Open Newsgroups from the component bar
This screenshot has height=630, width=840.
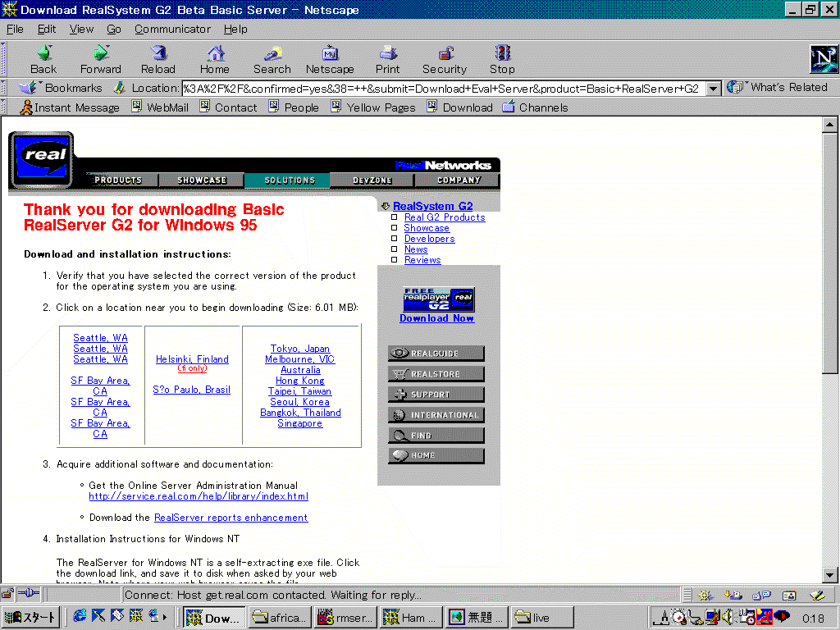[x=760, y=595]
